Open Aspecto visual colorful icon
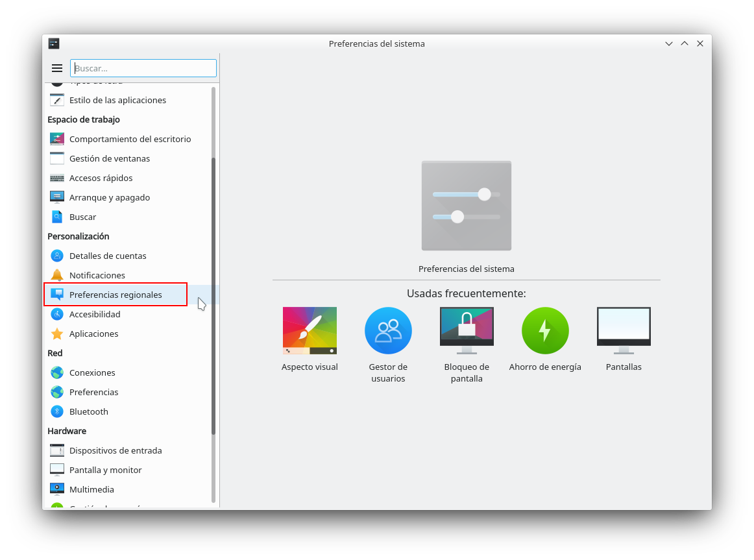The width and height of the screenshot is (754, 560). [310, 331]
